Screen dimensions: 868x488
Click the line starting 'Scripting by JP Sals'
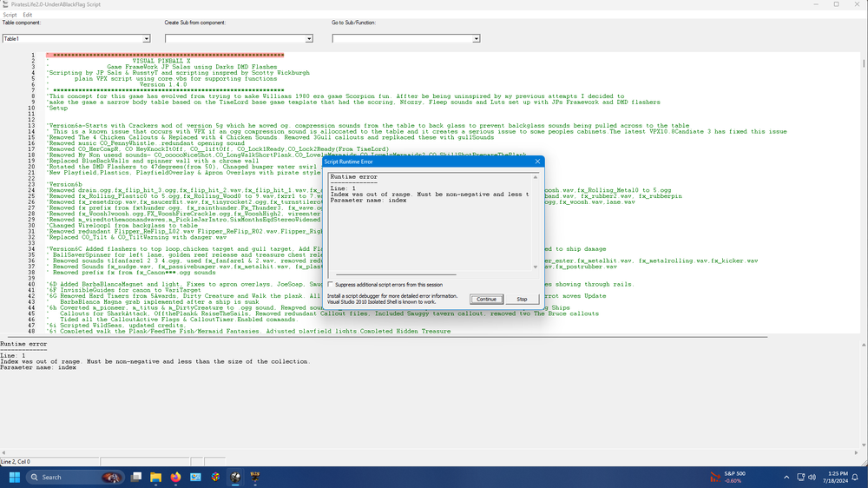point(178,73)
